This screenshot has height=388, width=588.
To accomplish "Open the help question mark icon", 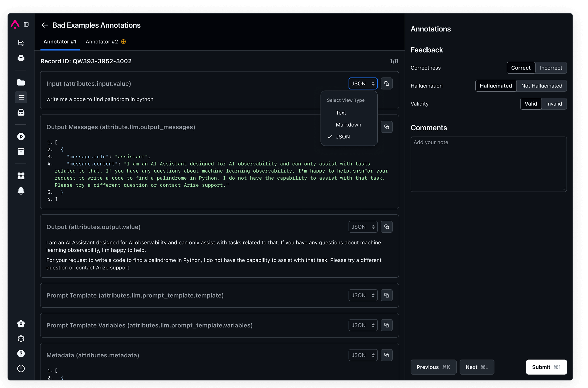I will (x=21, y=354).
